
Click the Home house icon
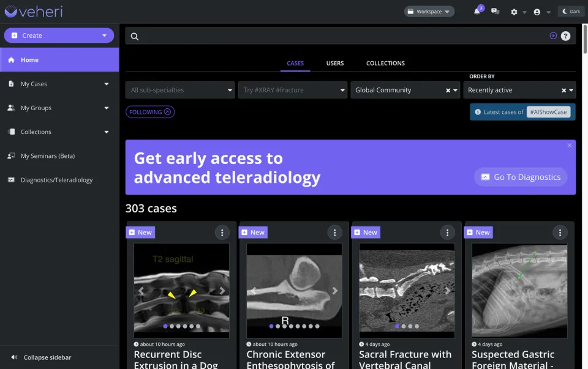pyautogui.click(x=11, y=60)
